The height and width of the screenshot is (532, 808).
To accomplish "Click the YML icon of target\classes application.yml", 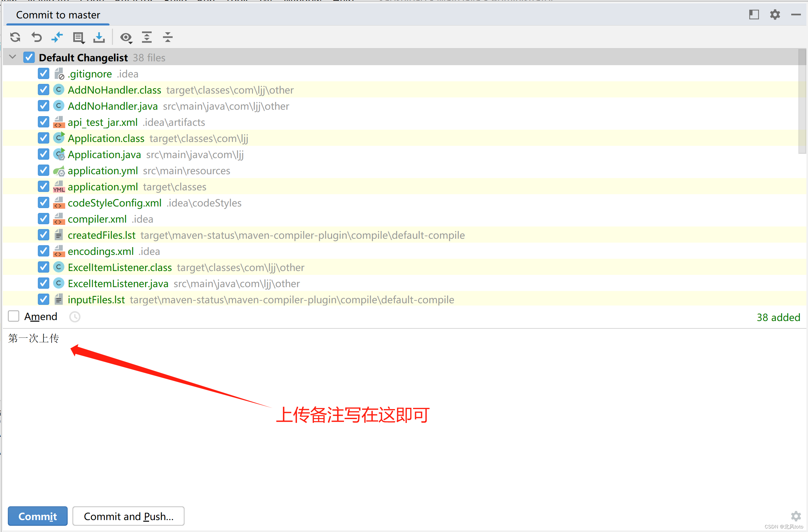I will (59, 187).
